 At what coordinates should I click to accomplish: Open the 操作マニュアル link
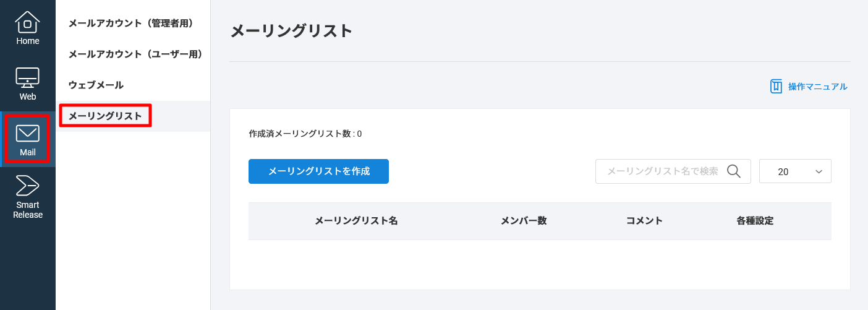tap(817, 87)
